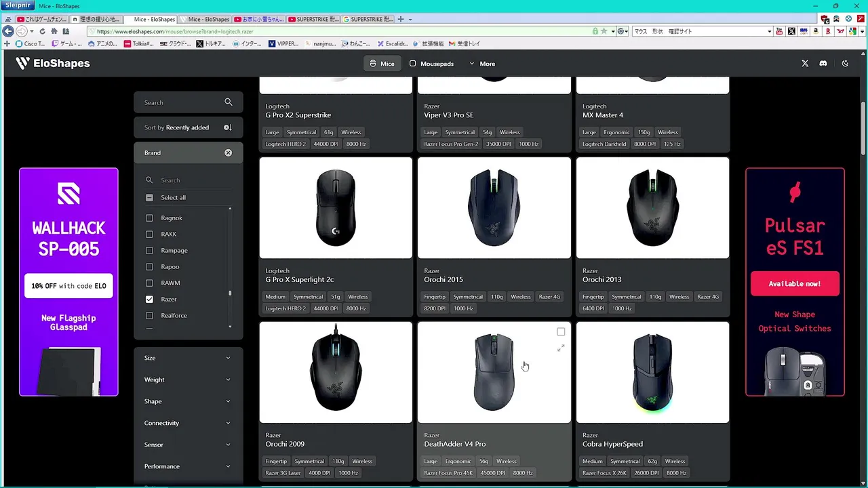Click the EloShapes logo in header
The image size is (868, 488).
point(52,63)
